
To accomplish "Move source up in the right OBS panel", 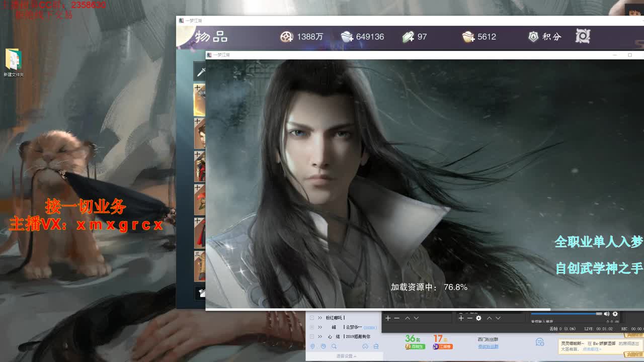I will 489,318.
